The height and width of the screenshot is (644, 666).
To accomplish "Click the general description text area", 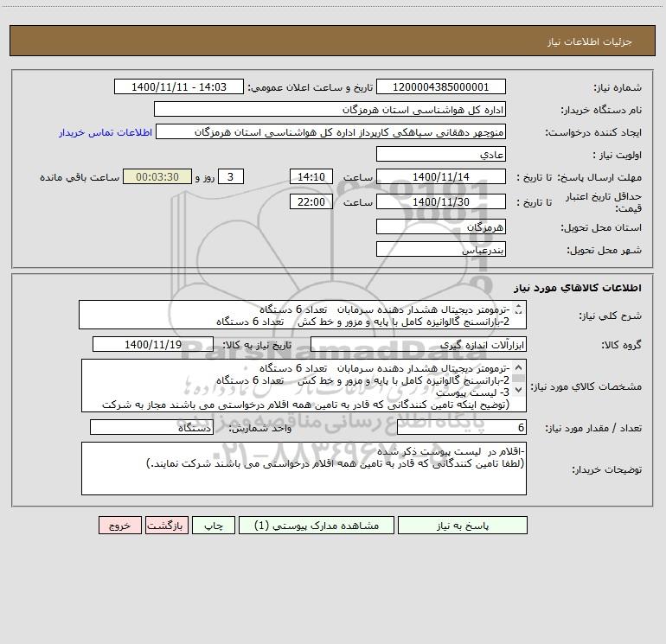I will tap(303, 315).
